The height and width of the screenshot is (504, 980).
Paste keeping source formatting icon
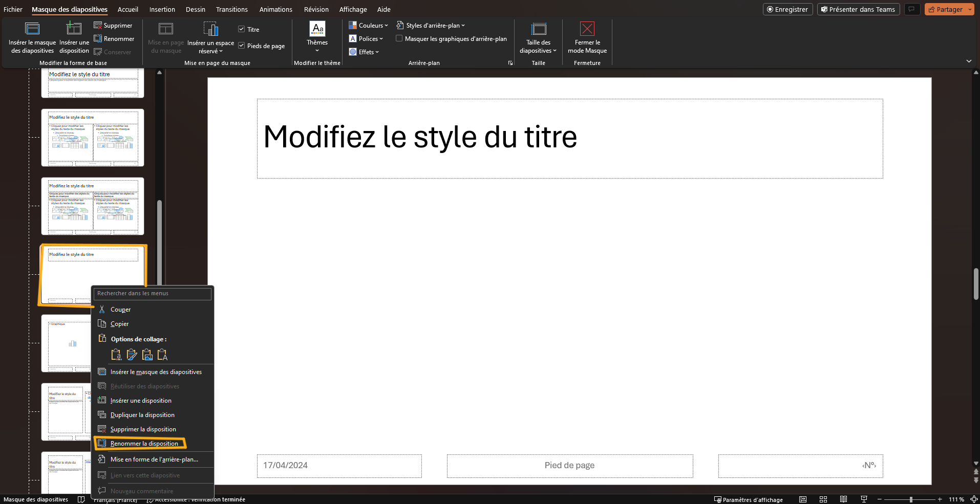click(132, 355)
